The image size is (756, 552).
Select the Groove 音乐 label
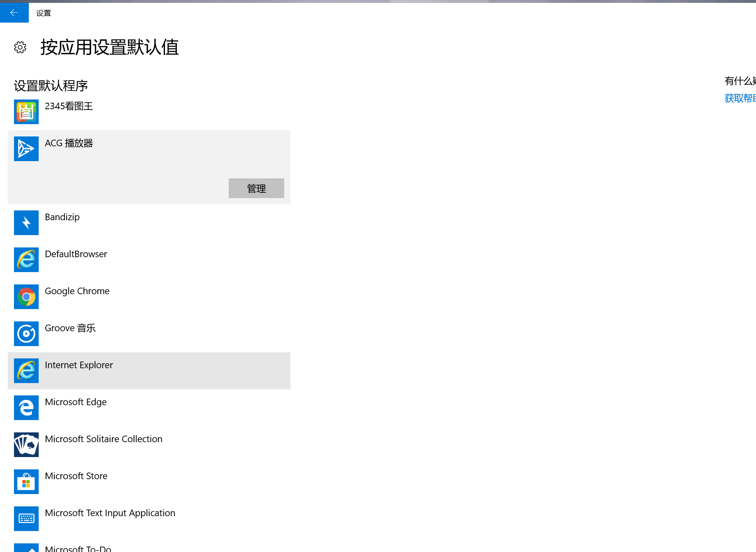coord(70,328)
